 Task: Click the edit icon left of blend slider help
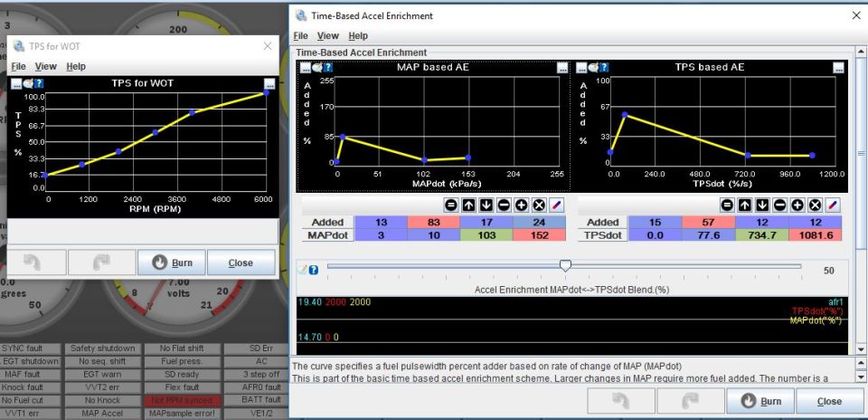(302, 270)
